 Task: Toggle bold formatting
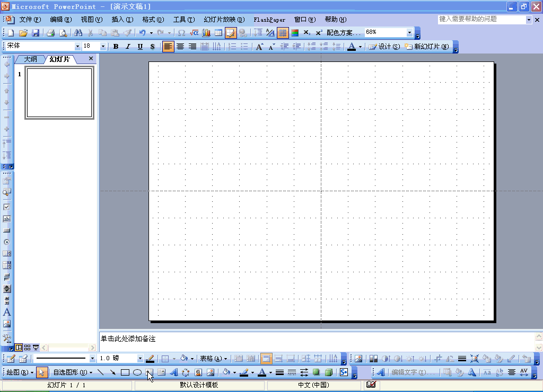tap(116, 47)
